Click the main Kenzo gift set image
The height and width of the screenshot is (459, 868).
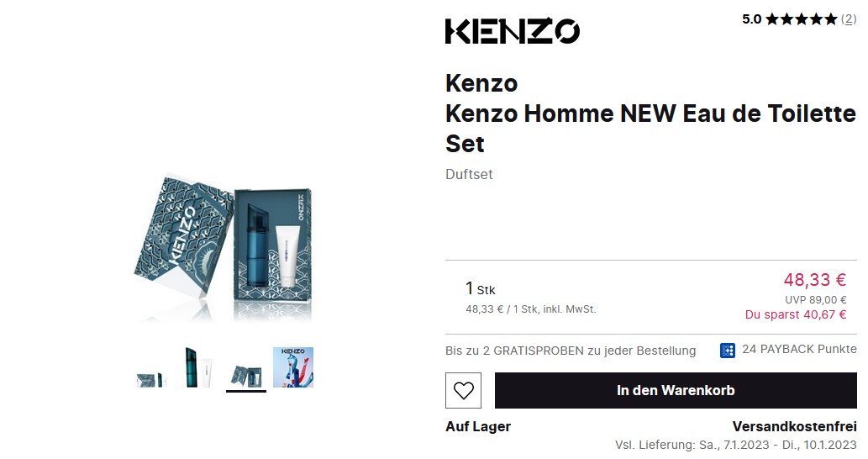point(223,247)
